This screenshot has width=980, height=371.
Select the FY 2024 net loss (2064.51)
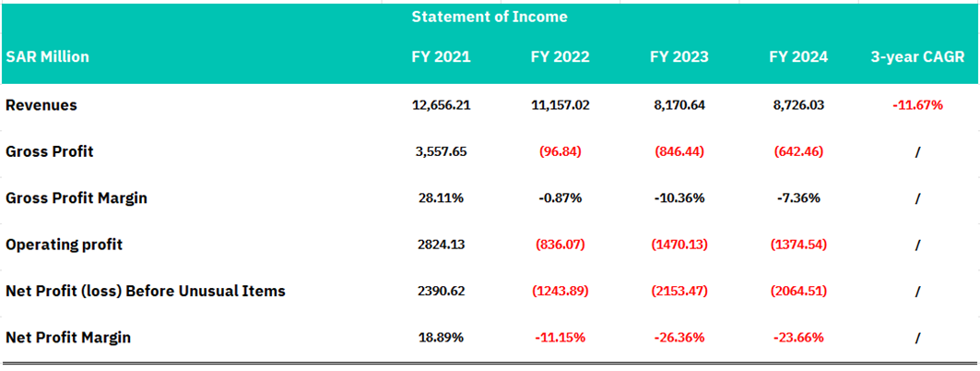798,291
